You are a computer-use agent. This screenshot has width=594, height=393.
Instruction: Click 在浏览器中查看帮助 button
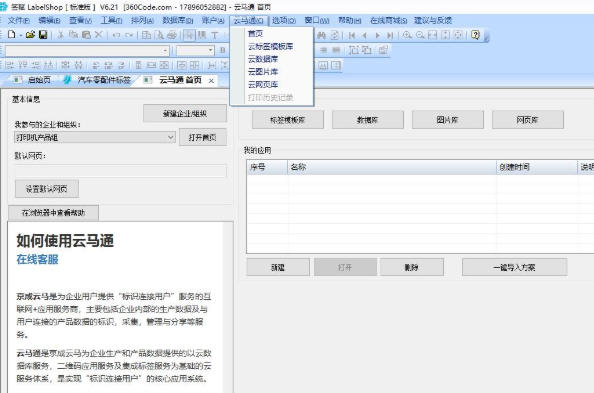(53, 213)
